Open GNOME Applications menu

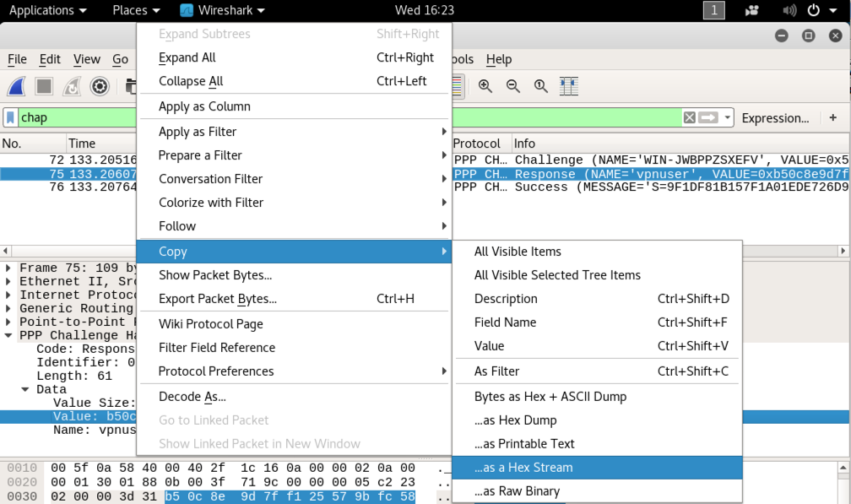(x=48, y=10)
